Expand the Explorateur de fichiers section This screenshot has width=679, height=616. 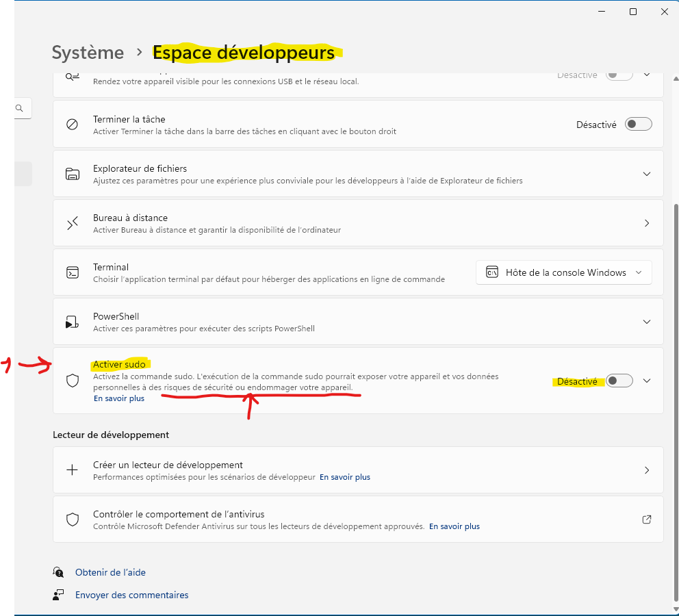pyautogui.click(x=647, y=174)
